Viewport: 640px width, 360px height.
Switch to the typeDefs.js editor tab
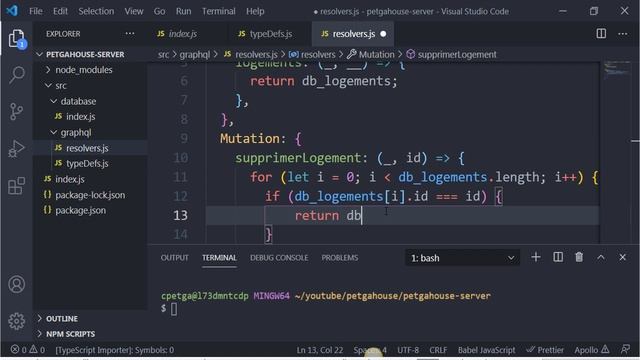tap(270, 34)
